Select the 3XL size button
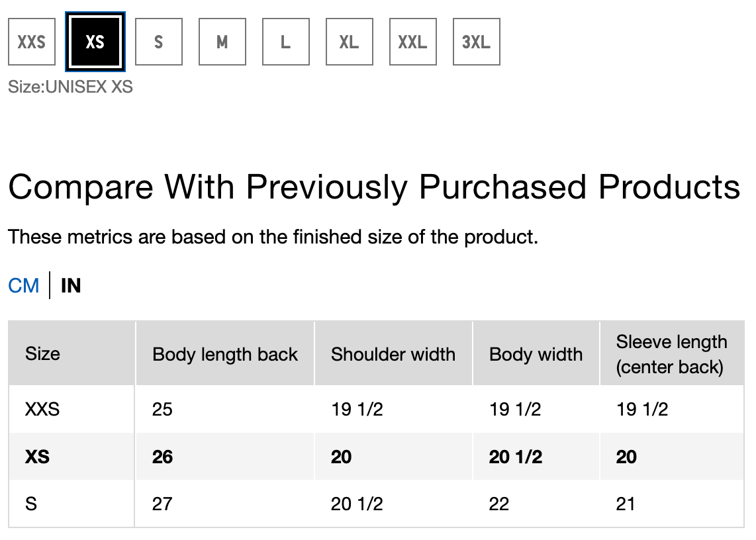 (477, 42)
